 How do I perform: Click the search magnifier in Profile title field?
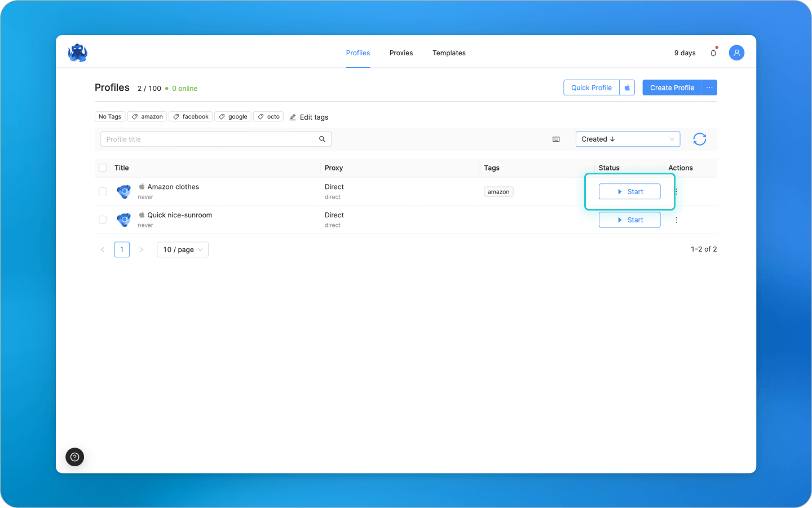(x=322, y=139)
